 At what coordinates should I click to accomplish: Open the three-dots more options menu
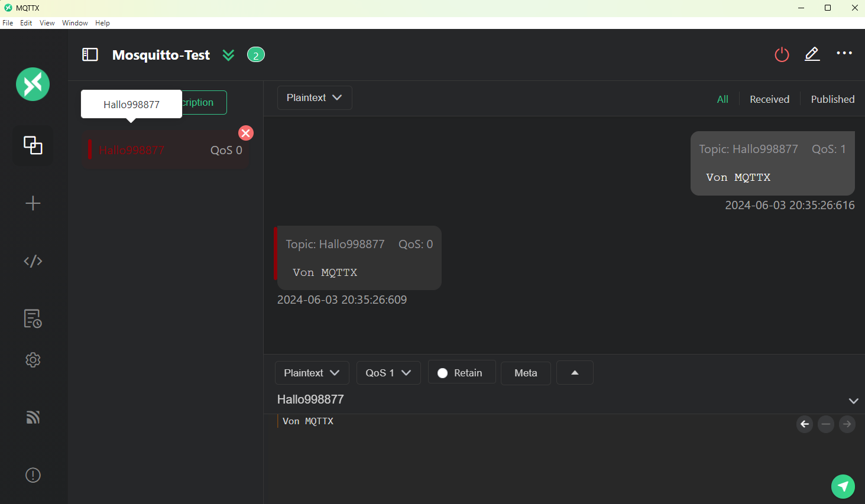(x=844, y=53)
